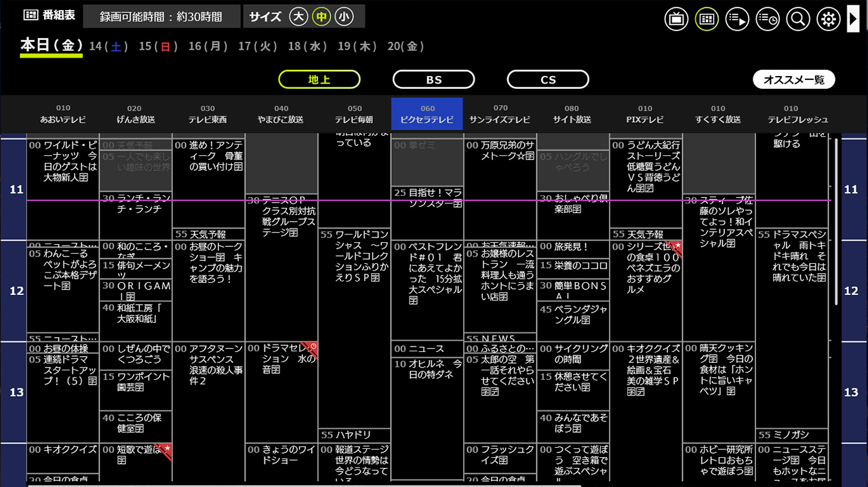Select the 16(月) date tab

tap(208, 46)
